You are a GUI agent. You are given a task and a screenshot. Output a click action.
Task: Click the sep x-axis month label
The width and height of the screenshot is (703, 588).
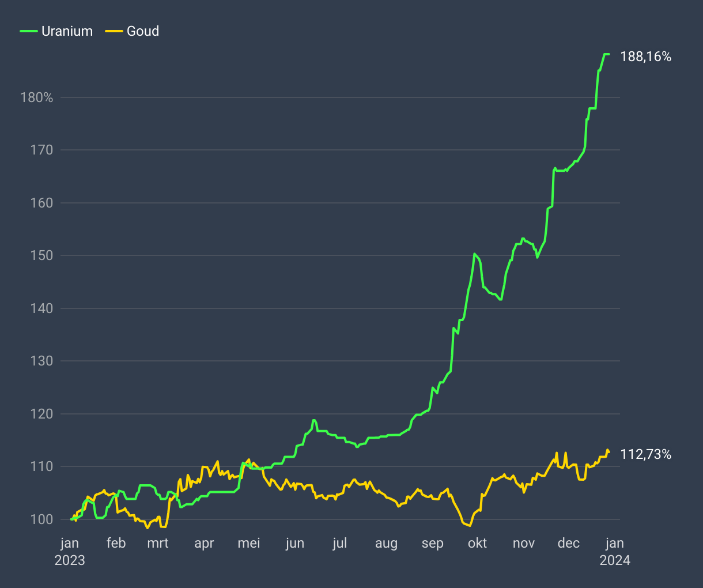[x=432, y=543]
